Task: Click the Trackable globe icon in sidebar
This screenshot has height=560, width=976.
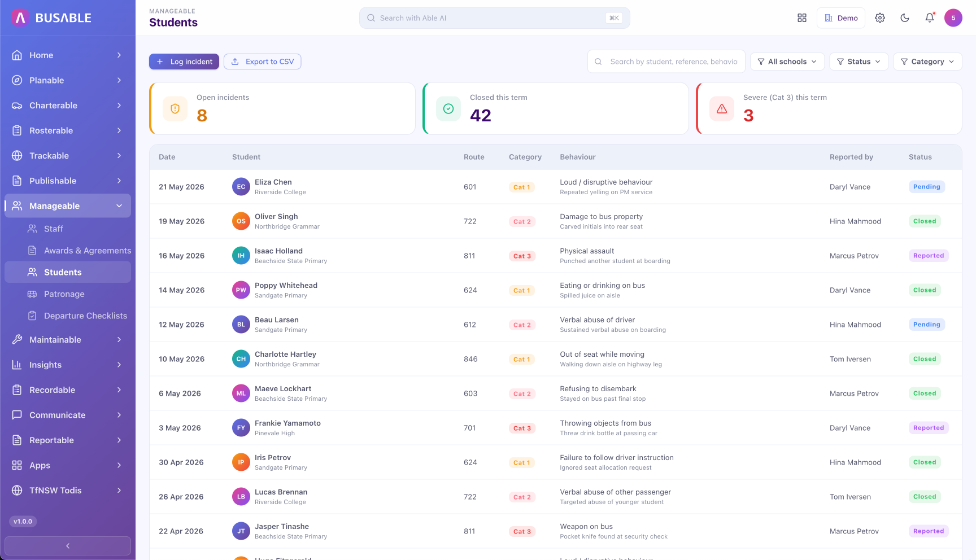Action: click(17, 156)
